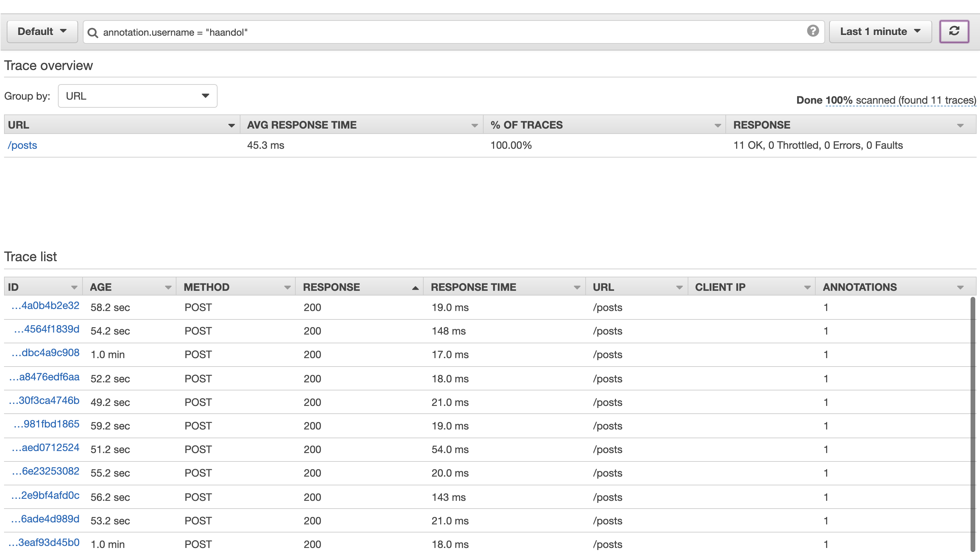
Task: Open the /posts URL group link
Action: pyautogui.click(x=23, y=145)
